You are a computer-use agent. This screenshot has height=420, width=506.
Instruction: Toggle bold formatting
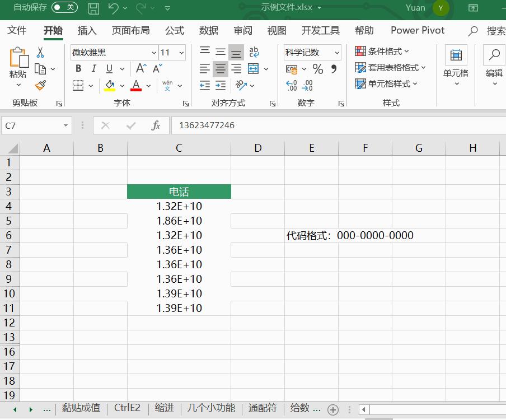coord(78,68)
